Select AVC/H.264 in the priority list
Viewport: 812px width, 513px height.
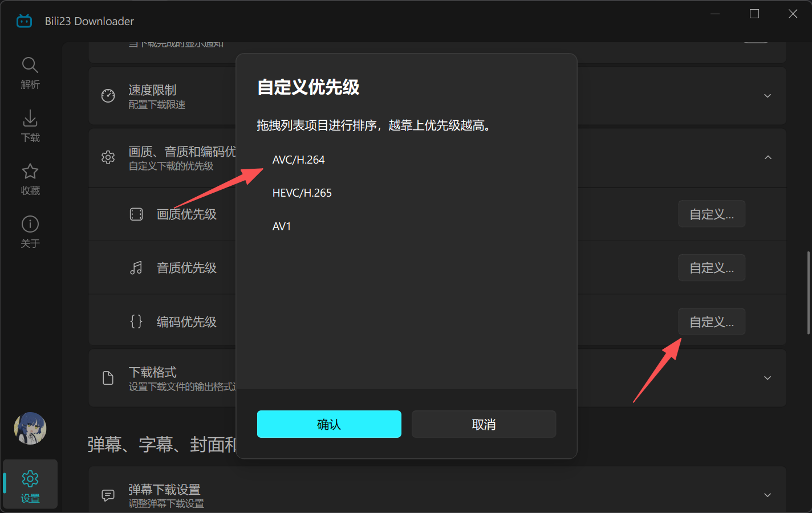click(298, 160)
